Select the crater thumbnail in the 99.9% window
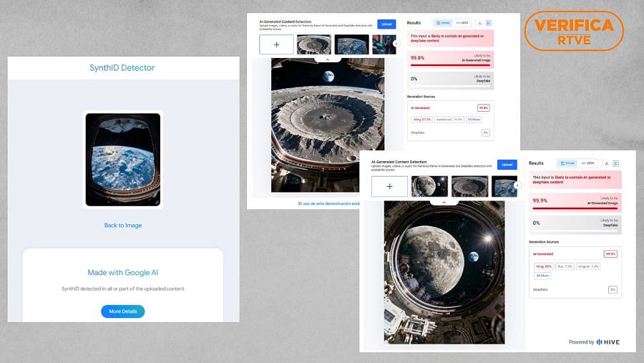The image size is (644, 363). [x=470, y=186]
